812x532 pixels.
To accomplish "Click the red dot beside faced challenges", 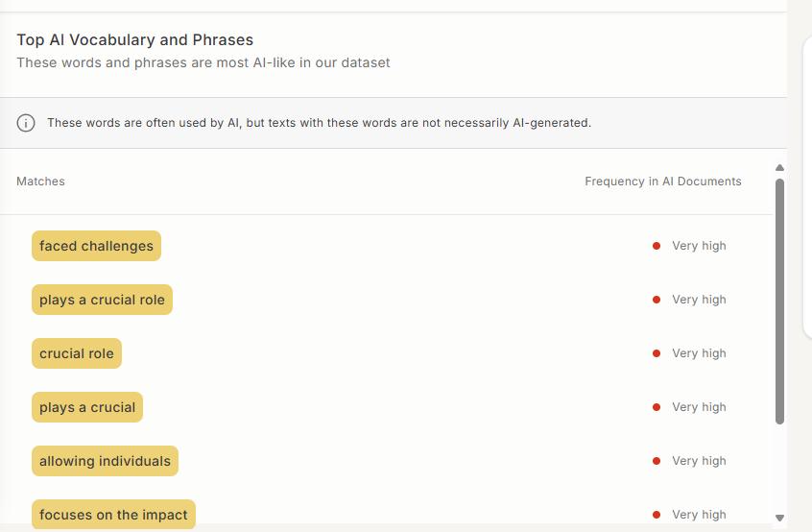I will coord(657,246).
